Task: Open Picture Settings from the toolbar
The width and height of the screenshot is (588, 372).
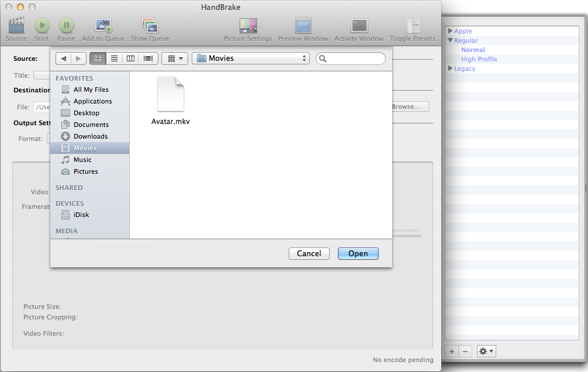Action: [248, 26]
